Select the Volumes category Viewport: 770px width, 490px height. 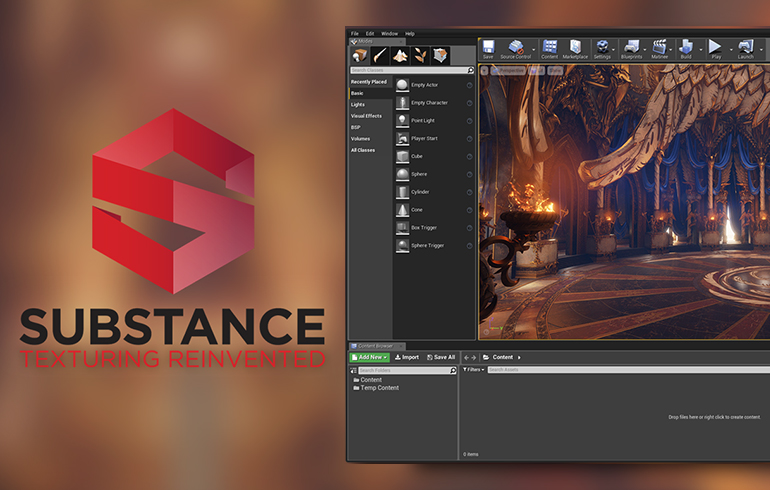click(x=360, y=139)
